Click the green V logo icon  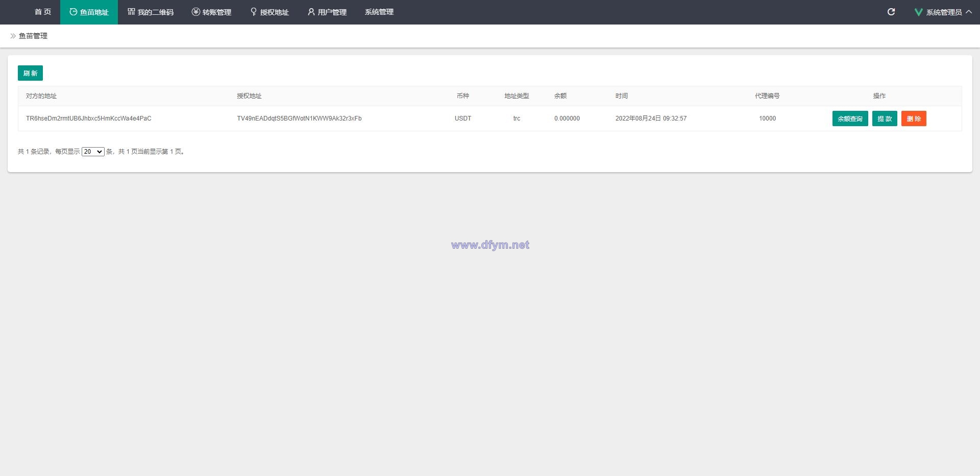click(918, 12)
